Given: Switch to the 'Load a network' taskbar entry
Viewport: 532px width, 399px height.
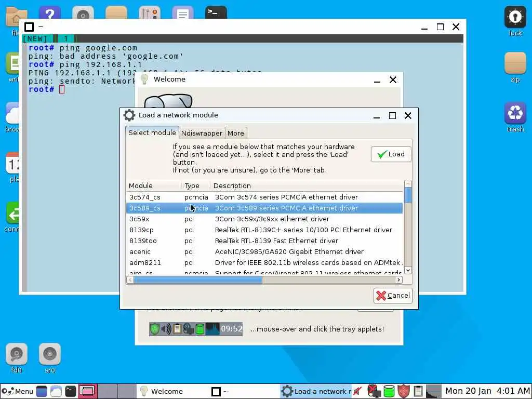Looking at the screenshot, I should (x=316, y=391).
